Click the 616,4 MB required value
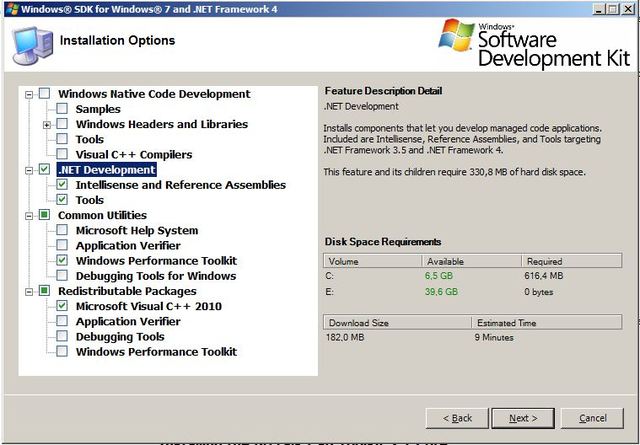This screenshot has height=445, width=640. [544, 276]
